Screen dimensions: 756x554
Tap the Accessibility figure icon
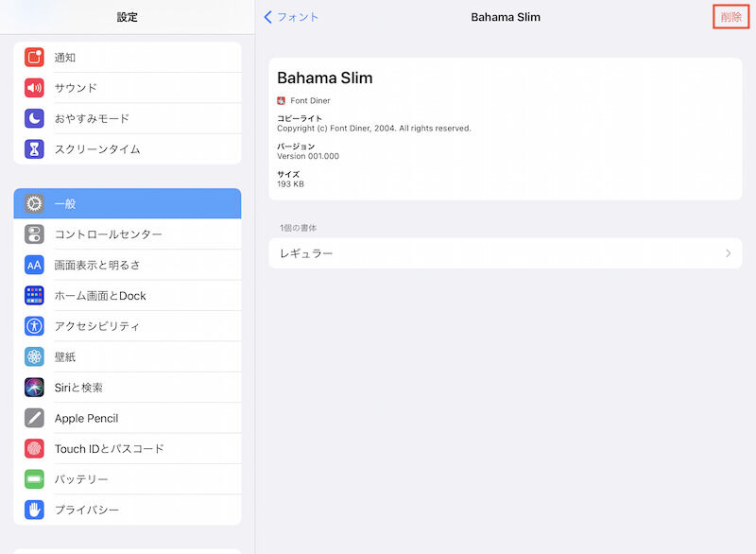click(34, 326)
